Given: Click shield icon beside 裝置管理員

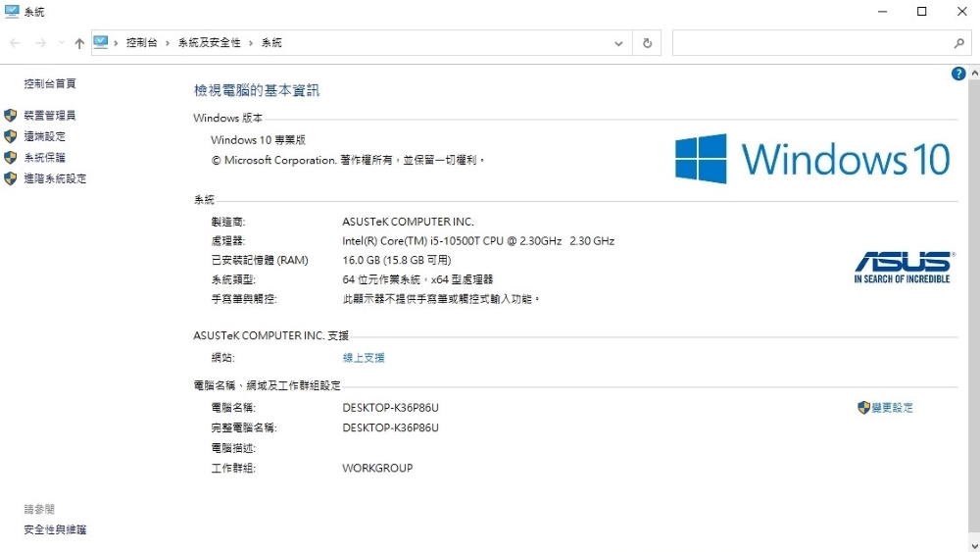Looking at the screenshot, I should point(10,115).
